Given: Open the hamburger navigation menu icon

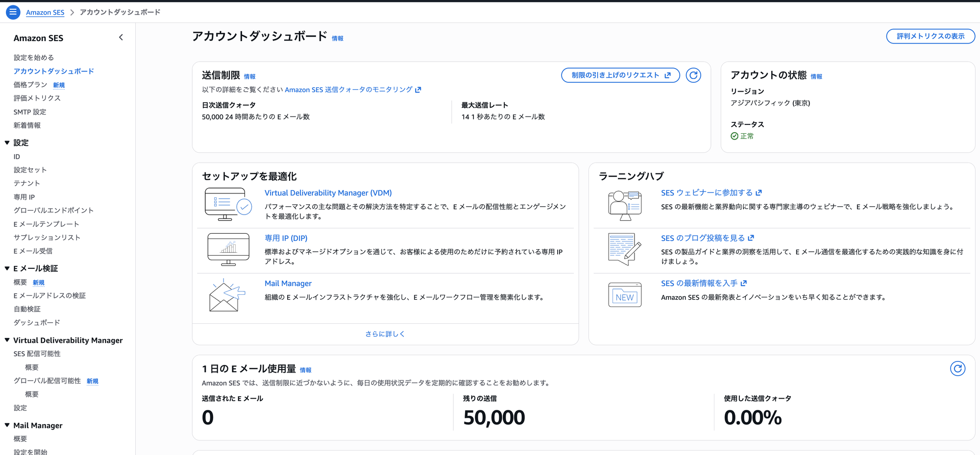Looking at the screenshot, I should (x=13, y=12).
